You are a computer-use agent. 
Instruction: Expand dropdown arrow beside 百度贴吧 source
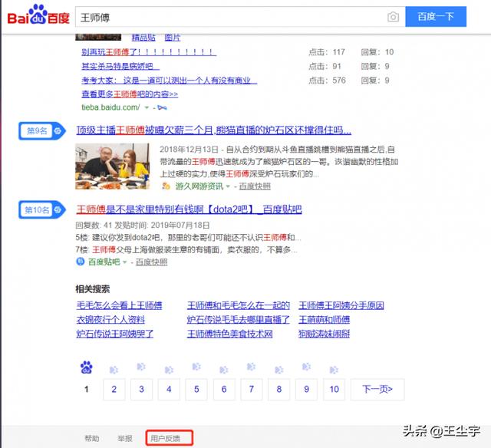125,262
